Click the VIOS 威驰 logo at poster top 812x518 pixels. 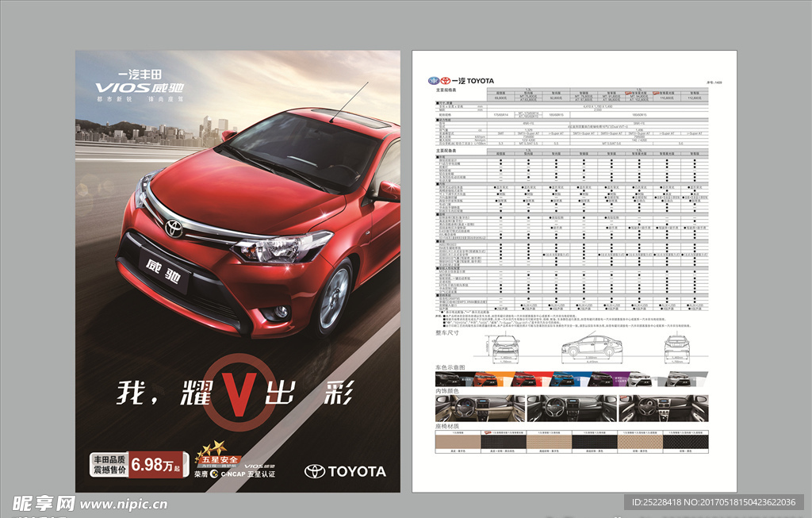pos(140,87)
